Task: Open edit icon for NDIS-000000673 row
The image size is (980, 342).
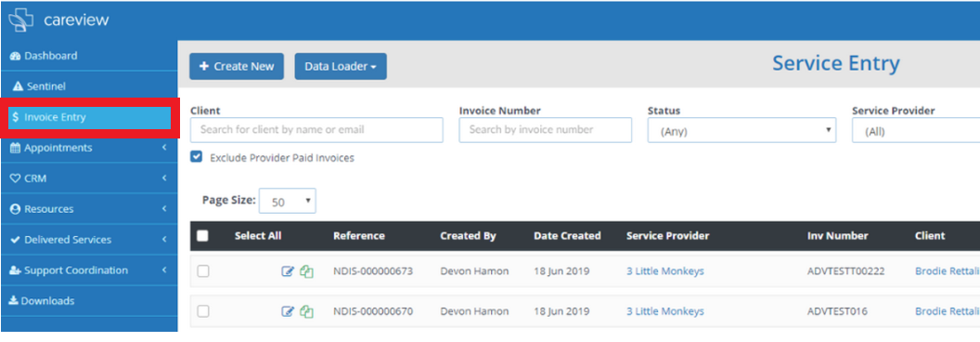Action: 288,271
